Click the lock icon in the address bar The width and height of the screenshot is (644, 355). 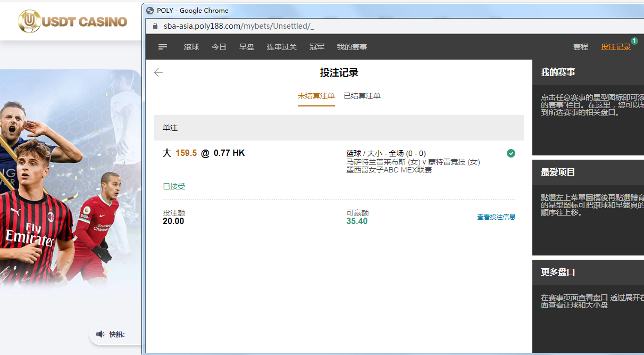pos(155,26)
